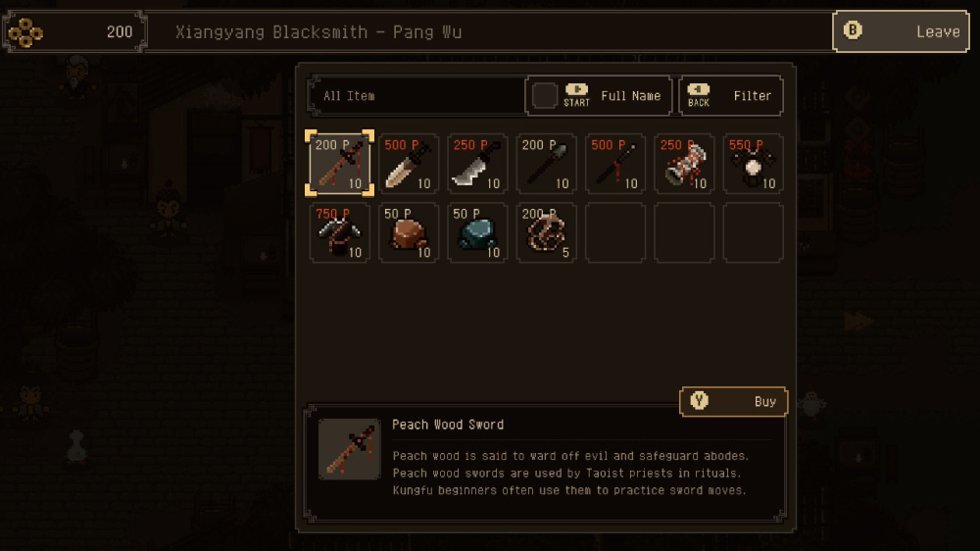980x551 pixels.
Task: Click the last empty slot in second row
Action: (753, 232)
